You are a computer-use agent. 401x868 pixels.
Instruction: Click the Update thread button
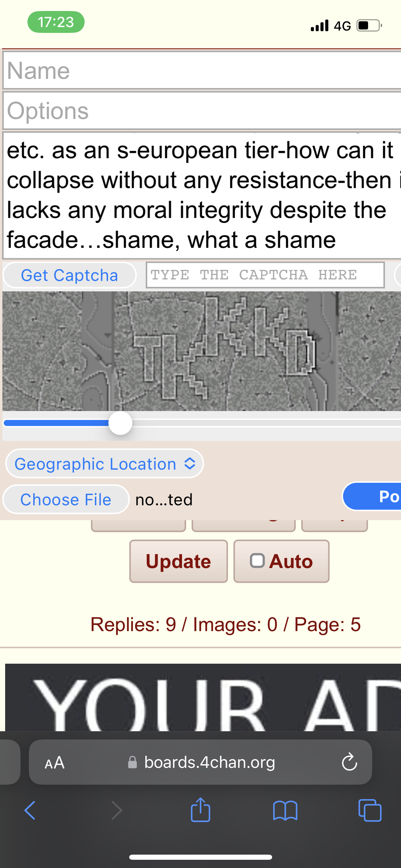click(x=179, y=561)
